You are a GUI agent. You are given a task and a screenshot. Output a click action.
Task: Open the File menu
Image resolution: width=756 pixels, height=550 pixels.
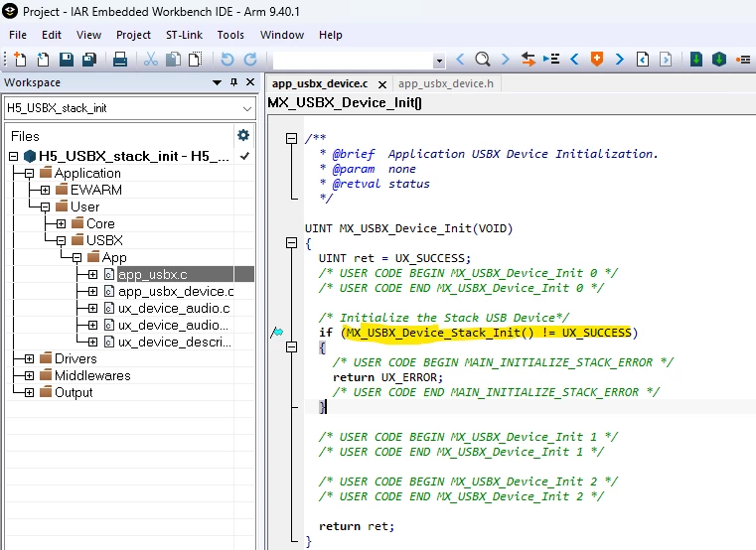[18, 35]
